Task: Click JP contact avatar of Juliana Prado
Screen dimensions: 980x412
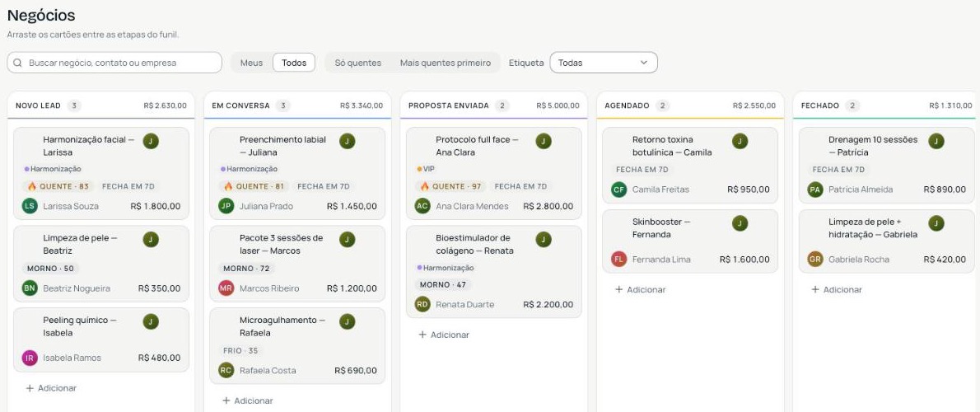Action: (x=226, y=206)
